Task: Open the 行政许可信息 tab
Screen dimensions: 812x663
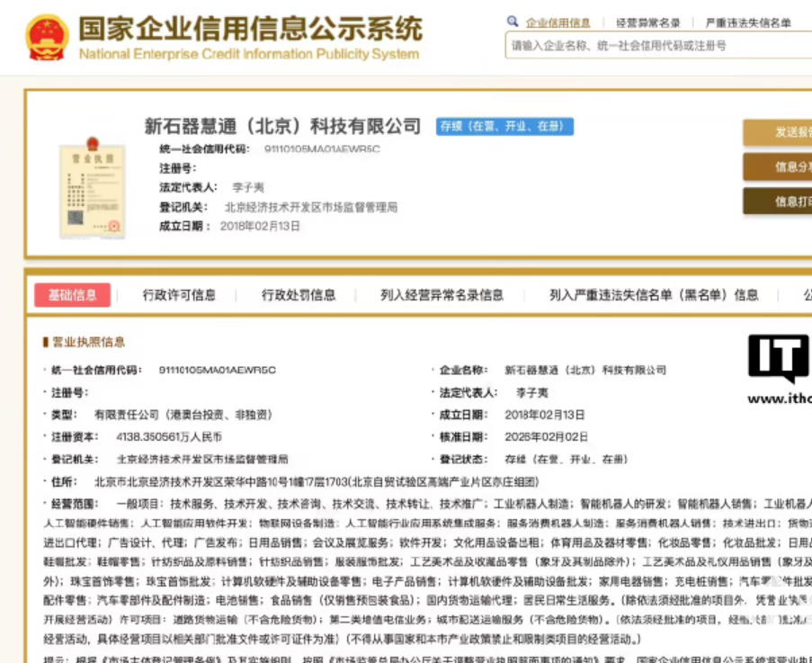Action: click(x=179, y=295)
